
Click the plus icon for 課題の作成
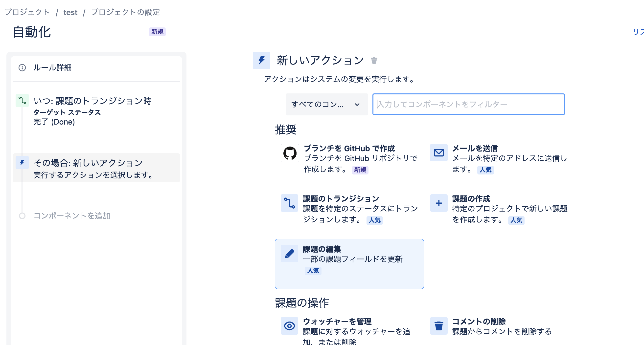[x=438, y=203]
